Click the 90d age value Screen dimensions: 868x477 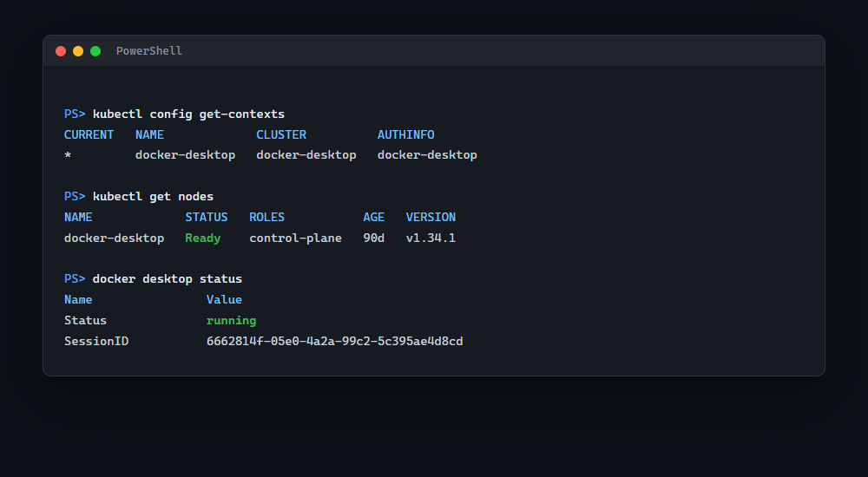pyautogui.click(x=373, y=238)
